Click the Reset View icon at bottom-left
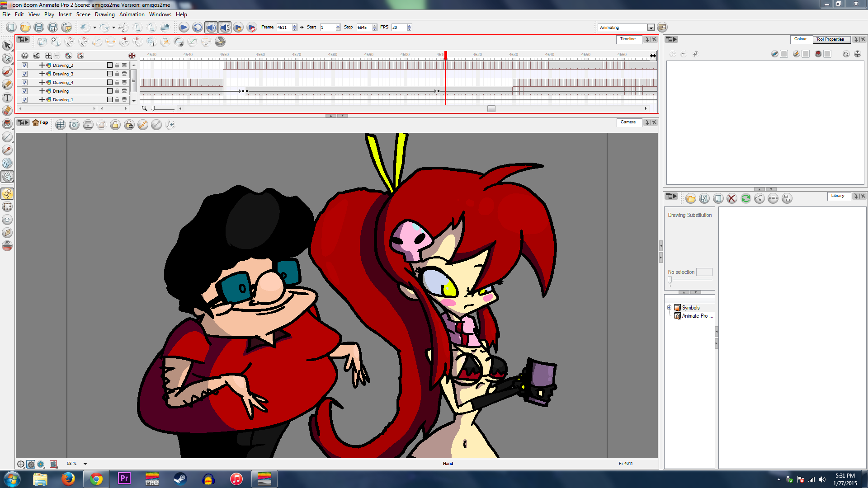The height and width of the screenshot is (488, 868). (x=21, y=464)
